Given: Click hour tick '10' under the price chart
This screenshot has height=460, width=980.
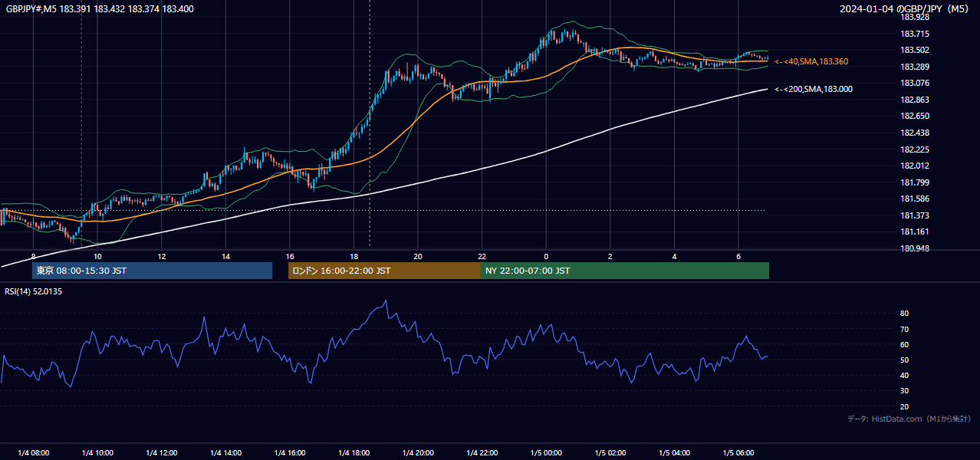Looking at the screenshot, I should click(x=97, y=256).
